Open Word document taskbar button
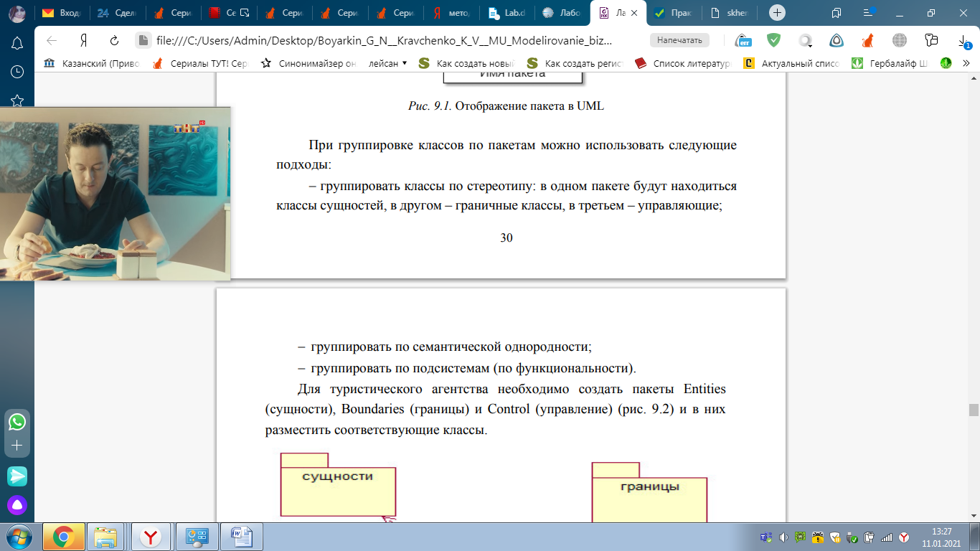This screenshot has width=980, height=551. coord(240,537)
